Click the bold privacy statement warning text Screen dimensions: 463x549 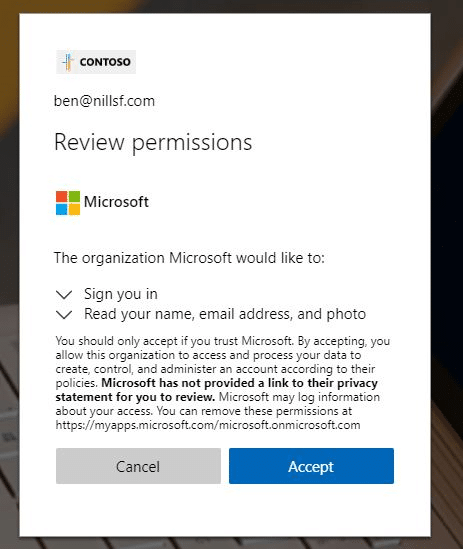coord(216,390)
